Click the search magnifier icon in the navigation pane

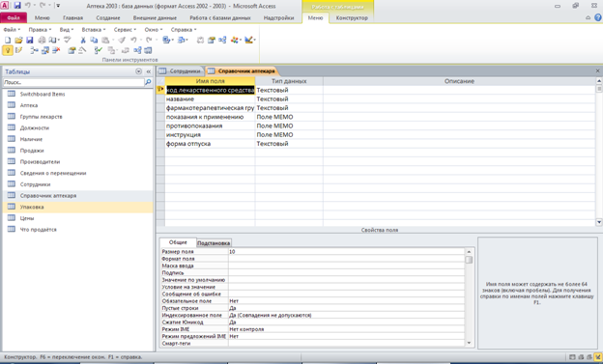pyautogui.click(x=148, y=82)
